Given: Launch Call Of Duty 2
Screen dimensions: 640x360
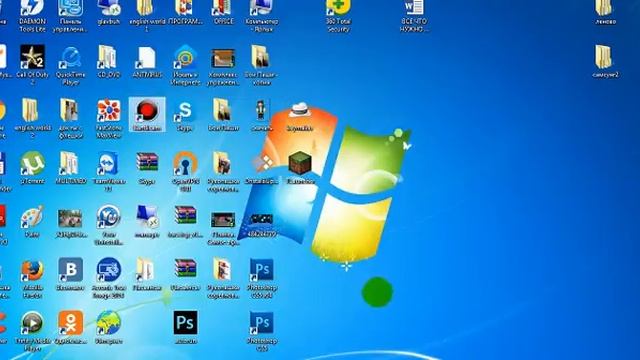Looking at the screenshot, I should pyautogui.click(x=32, y=64).
